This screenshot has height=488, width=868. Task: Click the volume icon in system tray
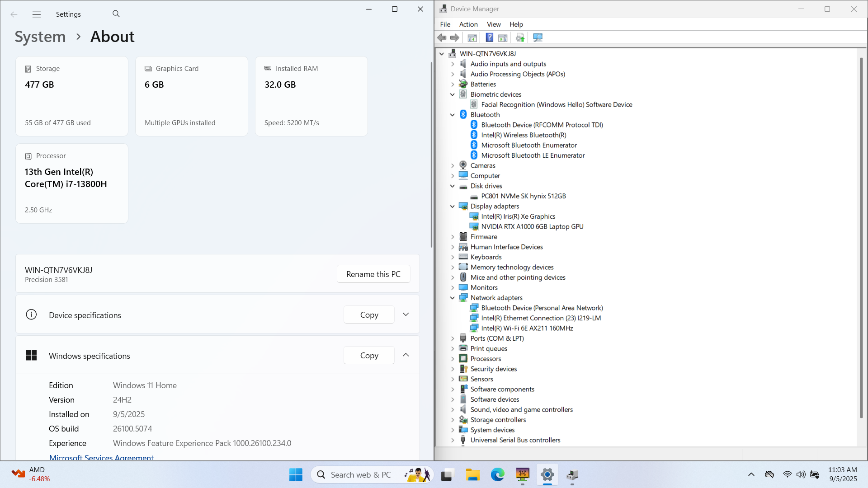801,474
